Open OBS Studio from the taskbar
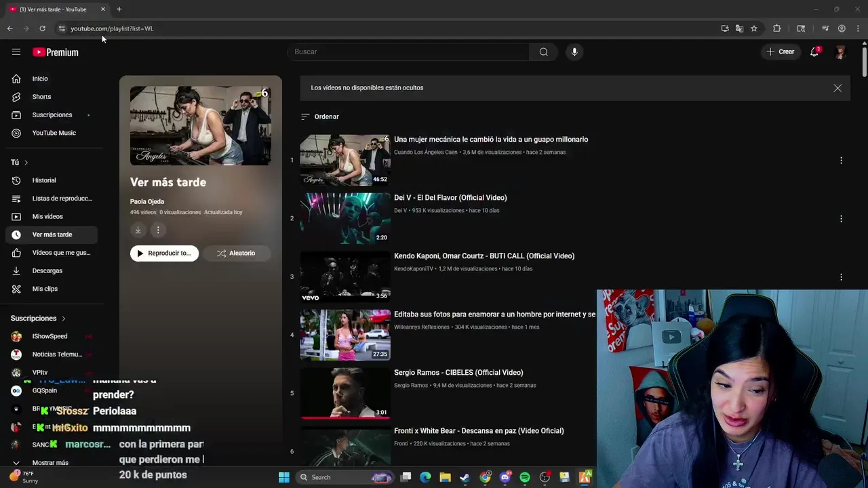 545,477
